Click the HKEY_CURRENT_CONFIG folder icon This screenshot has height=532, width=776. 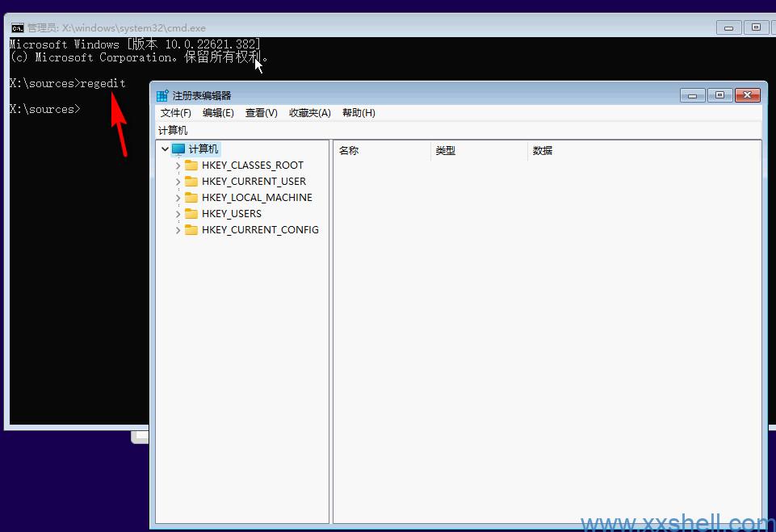tap(191, 230)
